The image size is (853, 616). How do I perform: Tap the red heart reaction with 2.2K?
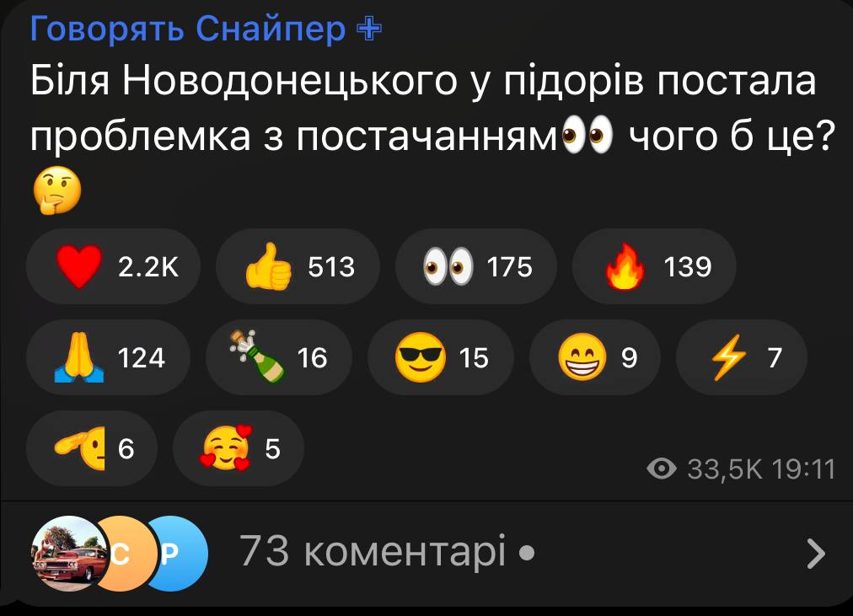pyautogui.click(x=113, y=266)
